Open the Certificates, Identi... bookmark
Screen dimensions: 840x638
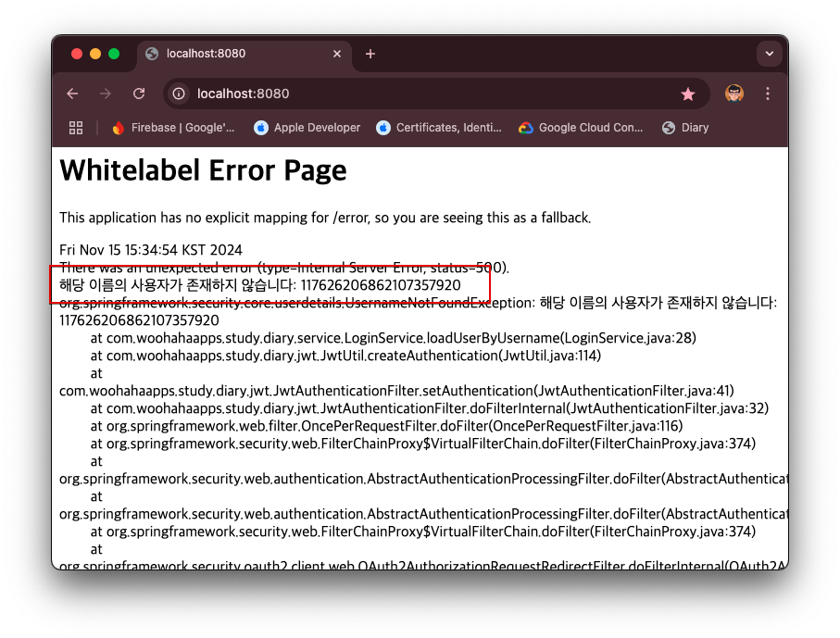[439, 128]
